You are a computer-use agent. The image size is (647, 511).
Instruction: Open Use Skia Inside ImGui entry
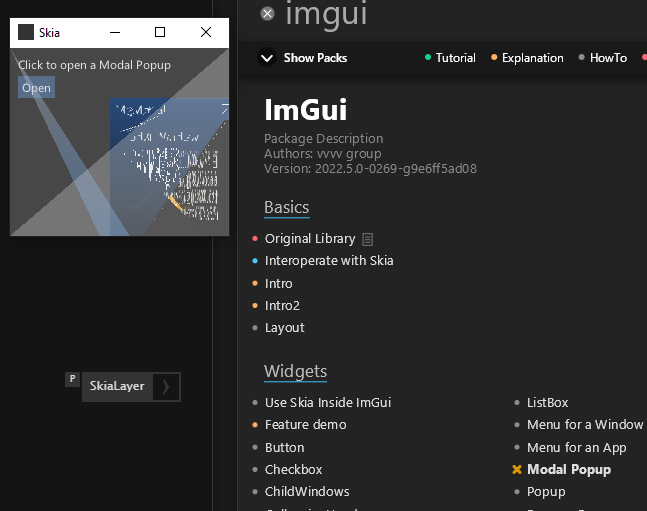pos(328,402)
